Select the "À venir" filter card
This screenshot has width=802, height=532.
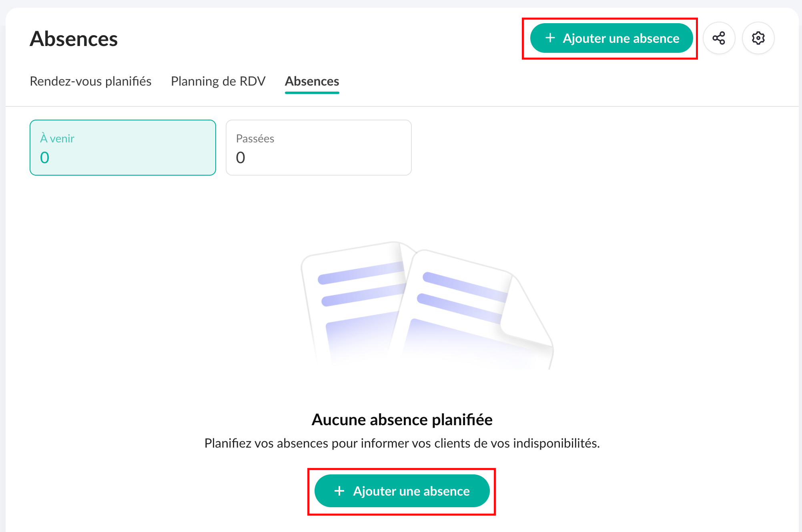pos(122,148)
